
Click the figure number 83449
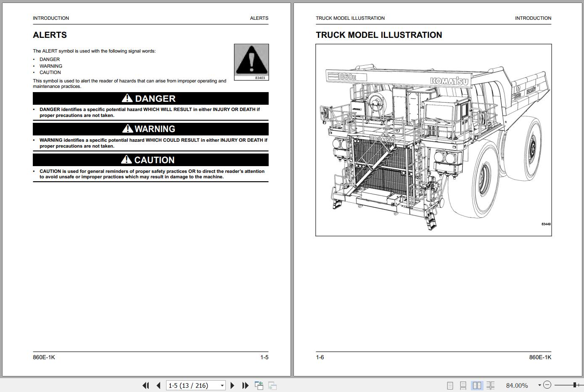click(546, 224)
